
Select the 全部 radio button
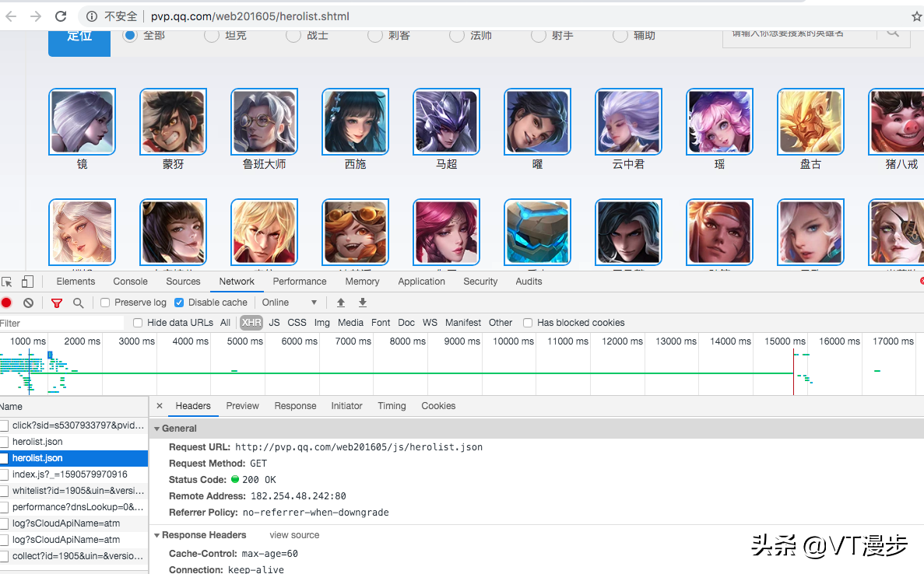tap(130, 35)
